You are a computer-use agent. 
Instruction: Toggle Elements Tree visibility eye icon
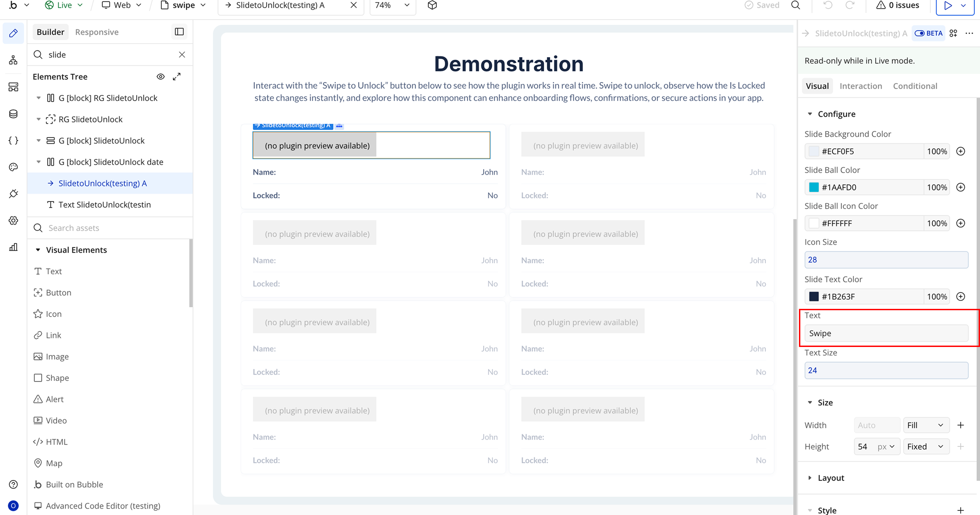[161, 77]
